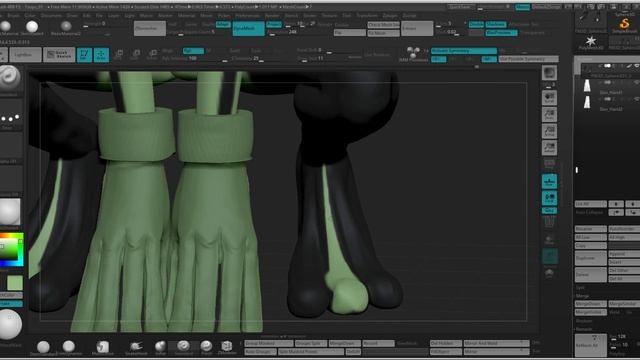Screen dimensions: 640x360
Task: Toggle Draw mode in the top shelf
Action: pyautogui.click(x=101, y=55)
